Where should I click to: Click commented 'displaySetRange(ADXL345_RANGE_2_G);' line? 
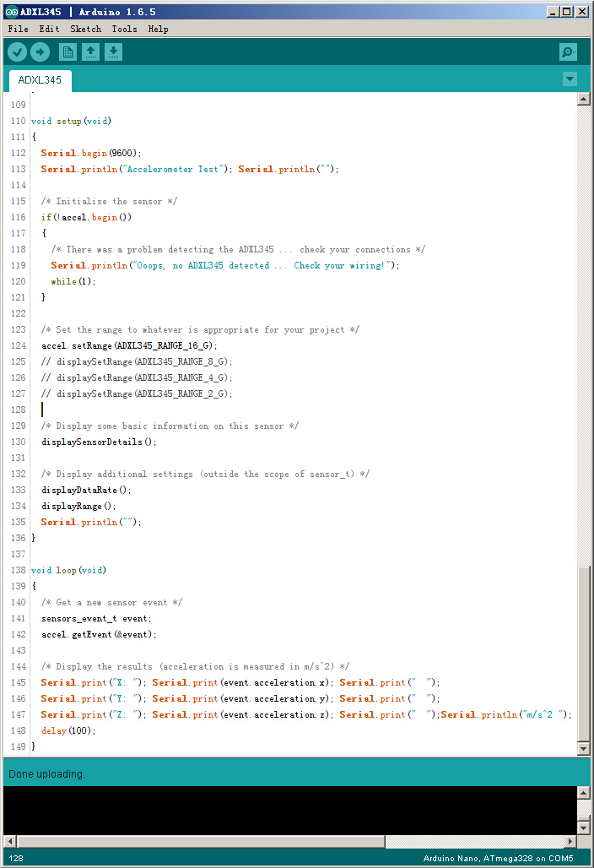[137, 393]
